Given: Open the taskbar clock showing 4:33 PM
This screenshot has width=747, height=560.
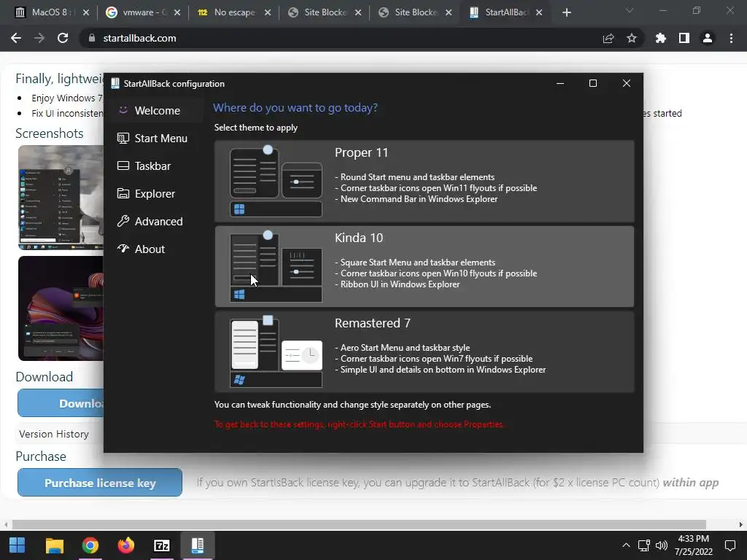Looking at the screenshot, I should (x=693, y=545).
